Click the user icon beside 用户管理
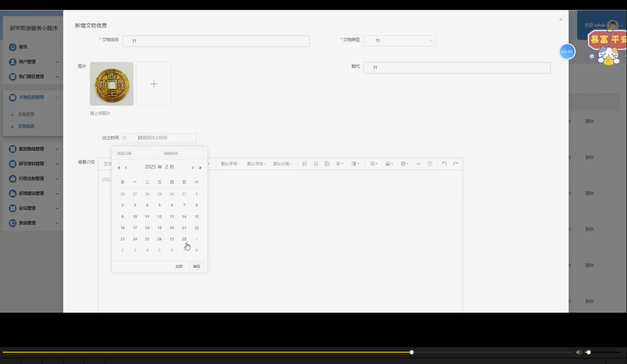Screen dimensions: 627x364 pos(12,62)
